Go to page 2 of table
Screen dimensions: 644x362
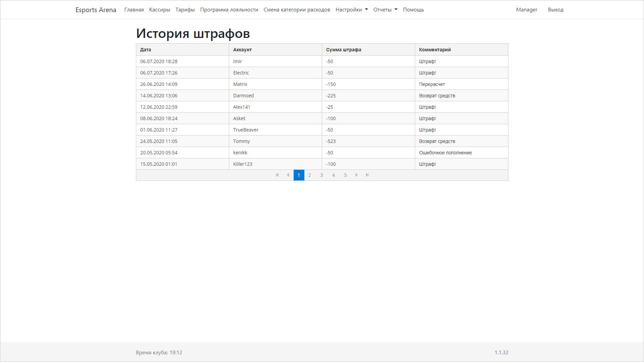tap(309, 175)
